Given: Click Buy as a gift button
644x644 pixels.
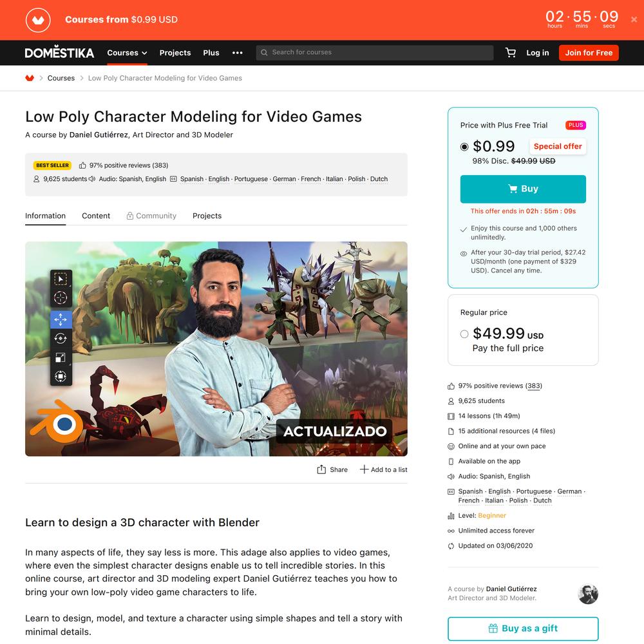Looking at the screenshot, I should [x=523, y=629].
